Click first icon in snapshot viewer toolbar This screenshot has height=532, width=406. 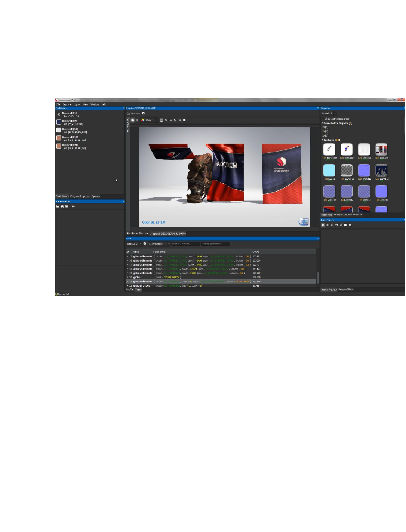(133, 120)
